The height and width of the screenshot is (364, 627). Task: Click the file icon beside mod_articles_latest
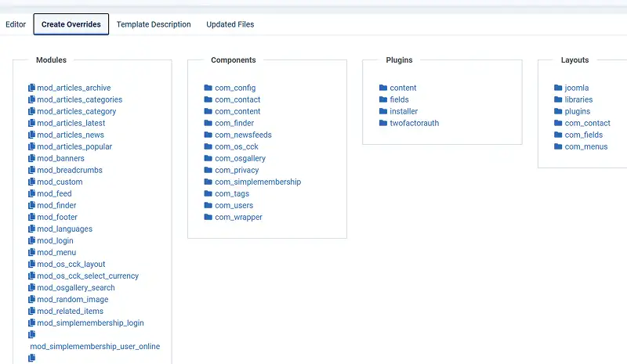(31, 123)
